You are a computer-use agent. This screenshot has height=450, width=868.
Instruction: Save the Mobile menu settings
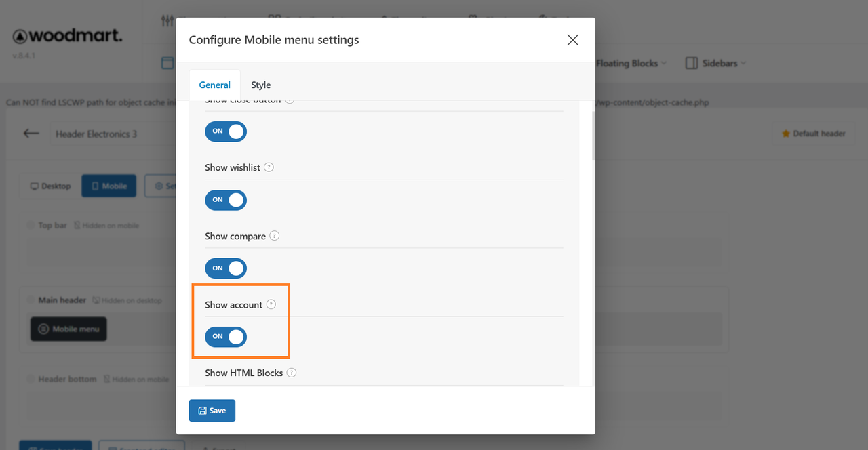click(x=212, y=411)
